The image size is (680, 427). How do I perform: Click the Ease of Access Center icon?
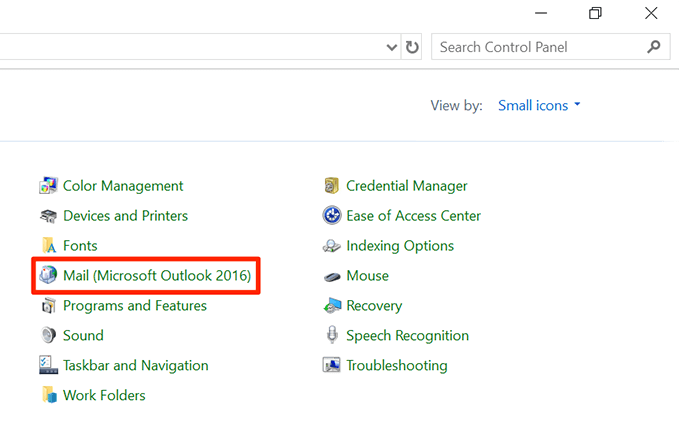click(x=332, y=216)
